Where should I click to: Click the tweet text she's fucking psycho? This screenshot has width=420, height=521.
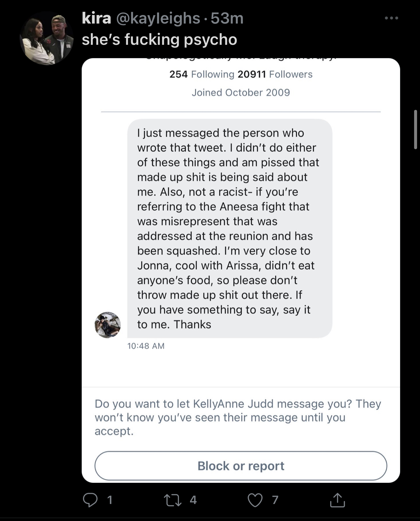click(159, 40)
